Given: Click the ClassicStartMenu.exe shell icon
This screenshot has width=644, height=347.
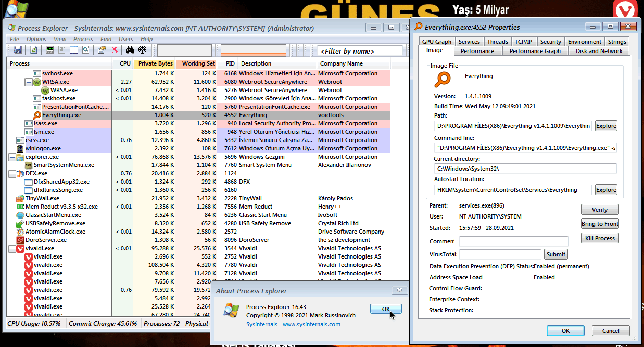Looking at the screenshot, I should (x=20, y=215).
